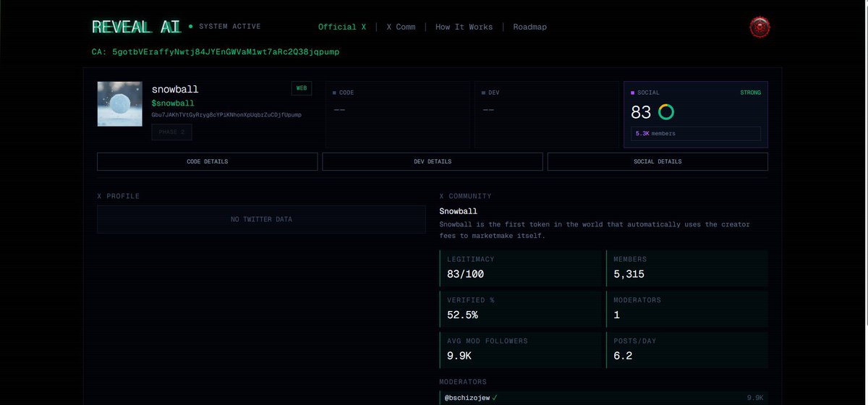Open the Roadmap page
This screenshot has height=405, width=868.
click(530, 27)
